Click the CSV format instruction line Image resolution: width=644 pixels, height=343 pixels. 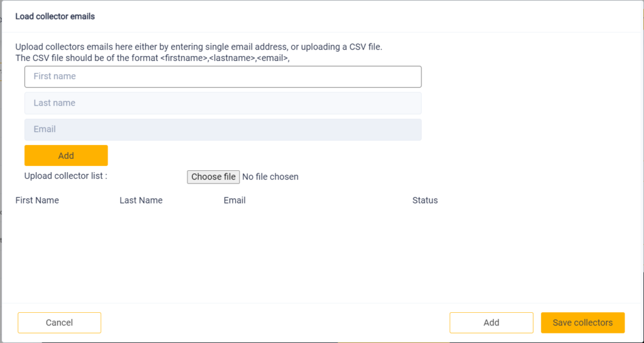point(152,58)
